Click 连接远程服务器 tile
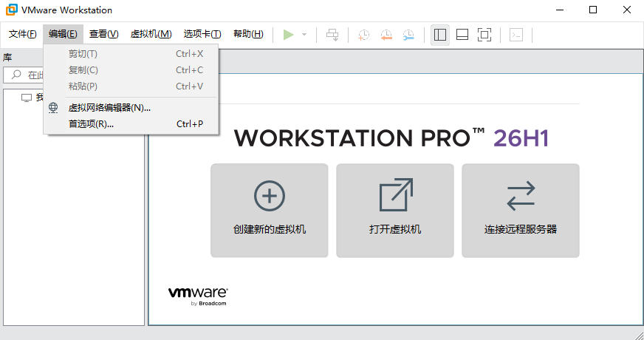 521,211
